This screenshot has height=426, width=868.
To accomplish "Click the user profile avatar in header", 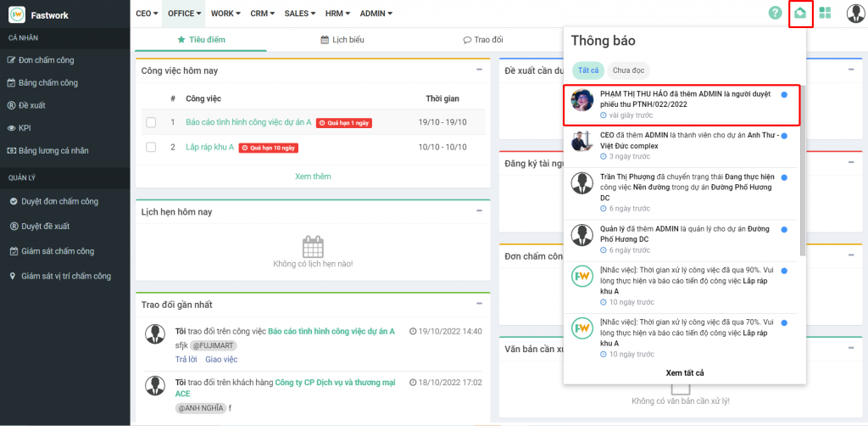I will 855,14.
